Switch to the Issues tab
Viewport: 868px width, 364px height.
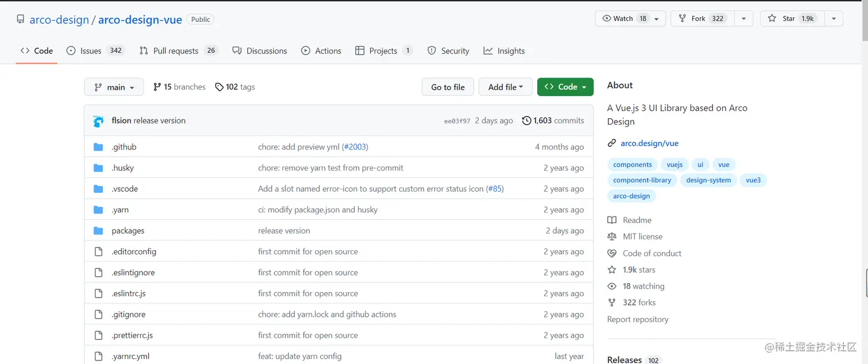click(x=95, y=51)
